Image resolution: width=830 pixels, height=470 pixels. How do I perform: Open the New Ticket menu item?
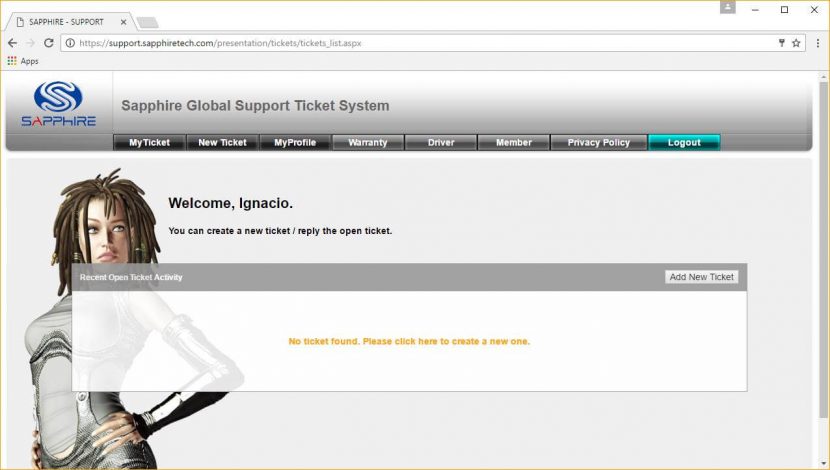coord(222,142)
